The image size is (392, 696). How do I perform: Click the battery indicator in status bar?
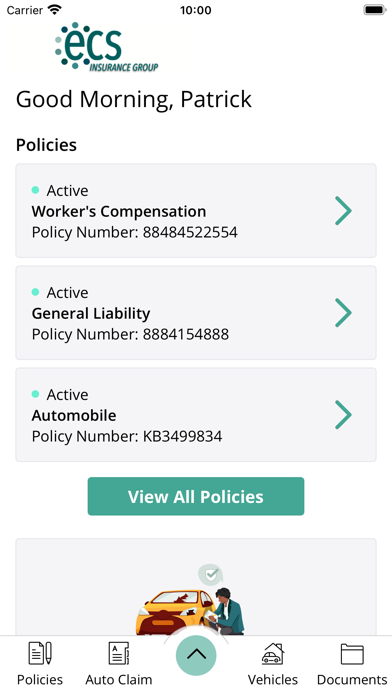375,10
